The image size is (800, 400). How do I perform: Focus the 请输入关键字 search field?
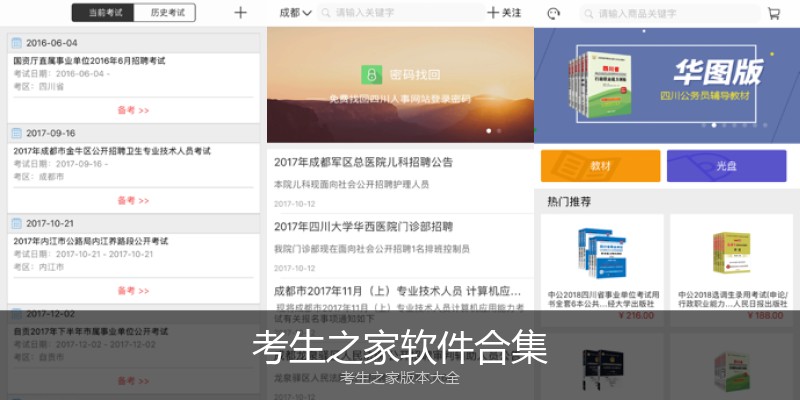(401, 13)
